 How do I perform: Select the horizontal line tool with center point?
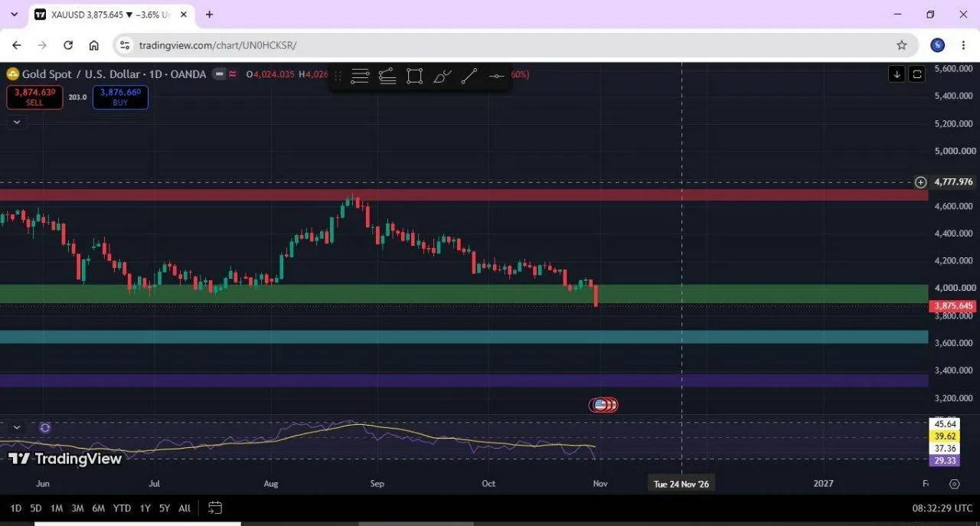[x=497, y=76]
